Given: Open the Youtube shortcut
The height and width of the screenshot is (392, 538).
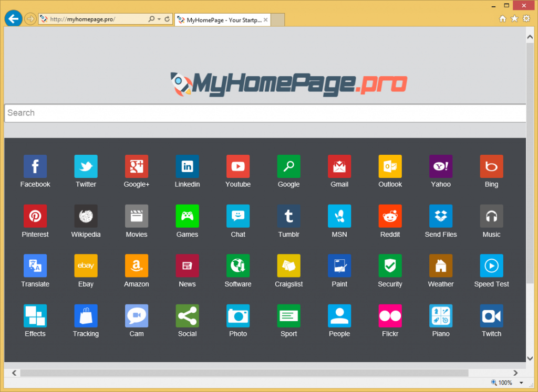Looking at the screenshot, I should pyautogui.click(x=238, y=166).
